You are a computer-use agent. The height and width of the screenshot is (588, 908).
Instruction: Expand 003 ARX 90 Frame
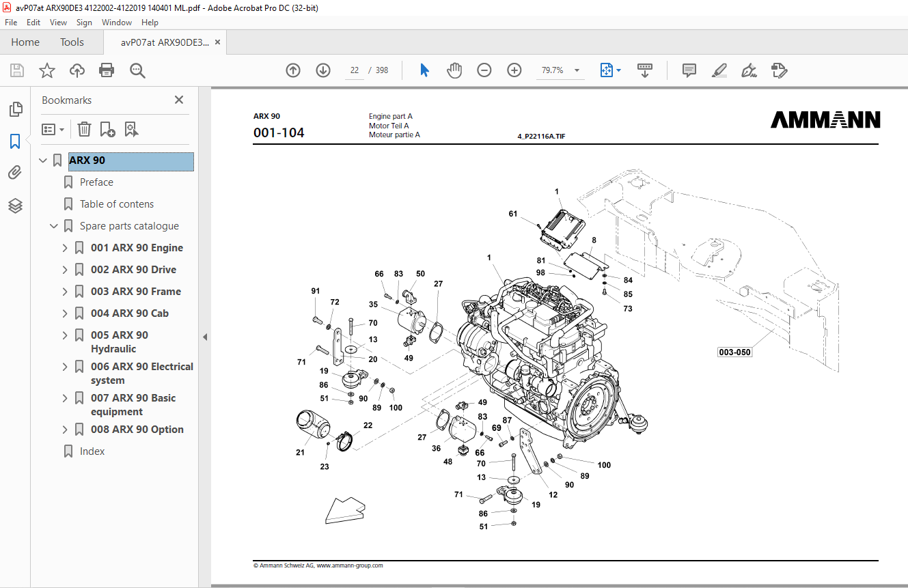pyautogui.click(x=65, y=292)
